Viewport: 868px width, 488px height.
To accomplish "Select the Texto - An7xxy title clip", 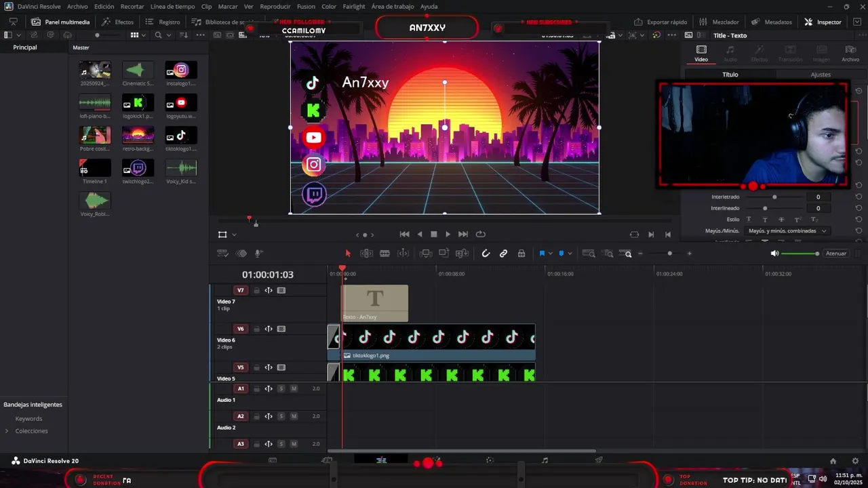I will [374, 303].
